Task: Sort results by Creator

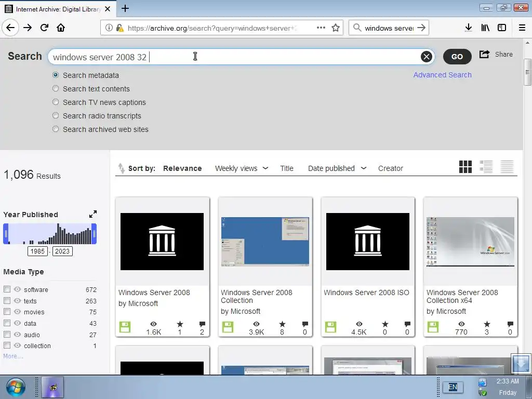Action: click(x=391, y=168)
